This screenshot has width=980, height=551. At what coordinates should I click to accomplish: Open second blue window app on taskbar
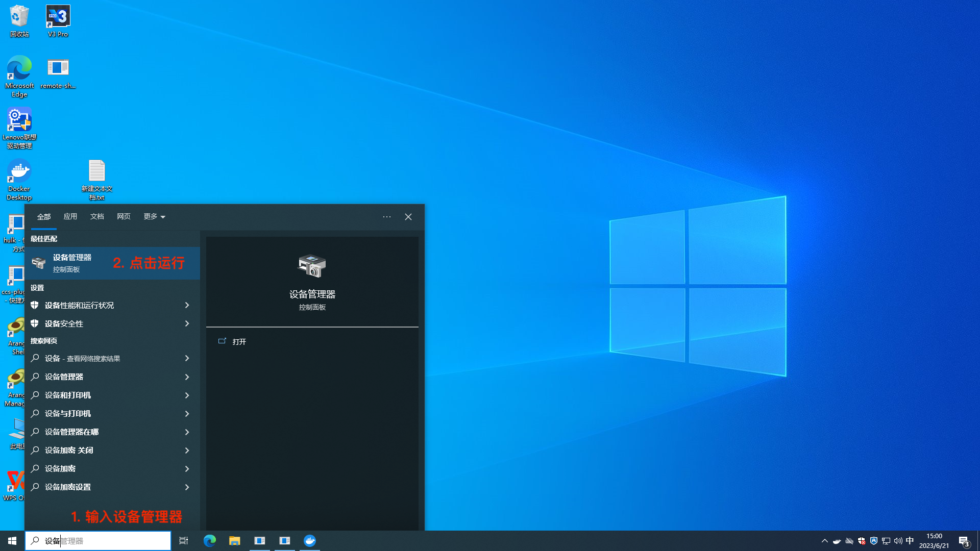coord(285,541)
